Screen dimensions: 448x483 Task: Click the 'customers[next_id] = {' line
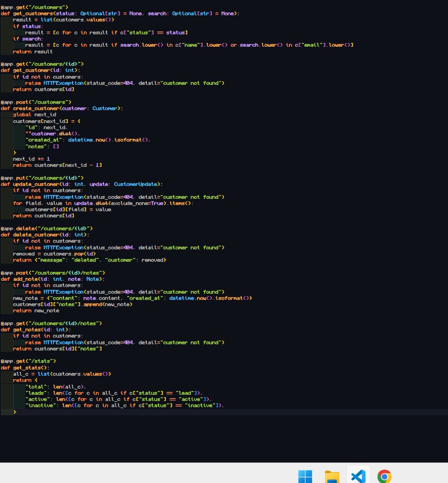click(47, 121)
